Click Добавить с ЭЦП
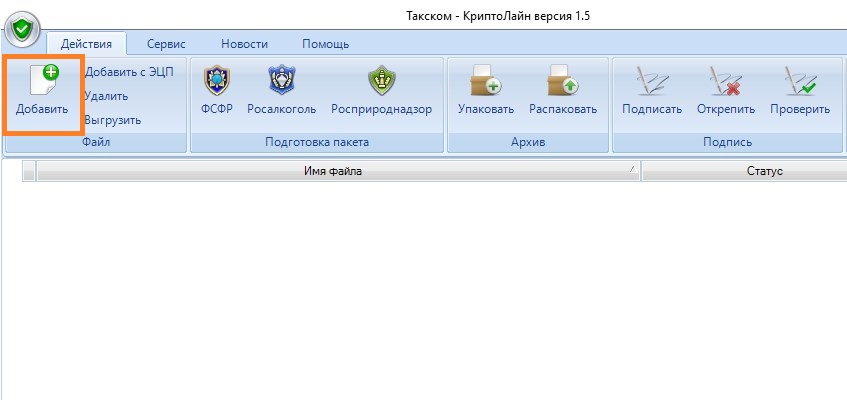Viewport: 847px width, 400px height. click(x=129, y=72)
